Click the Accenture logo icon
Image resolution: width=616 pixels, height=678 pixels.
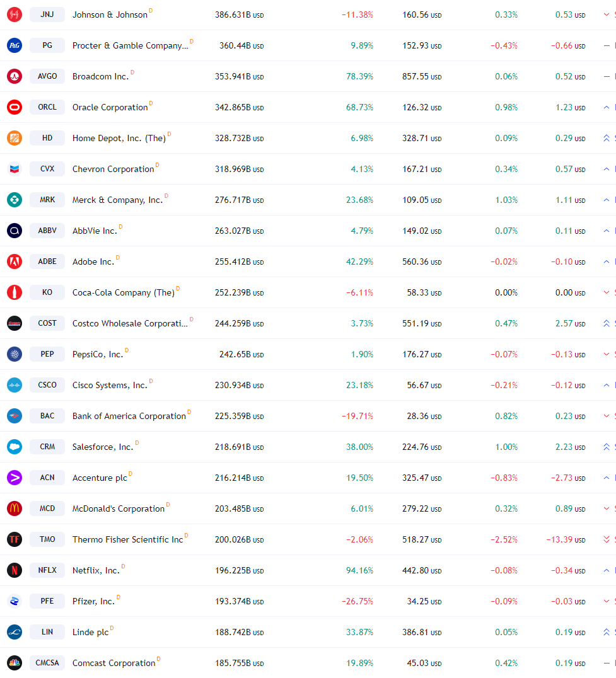point(15,478)
